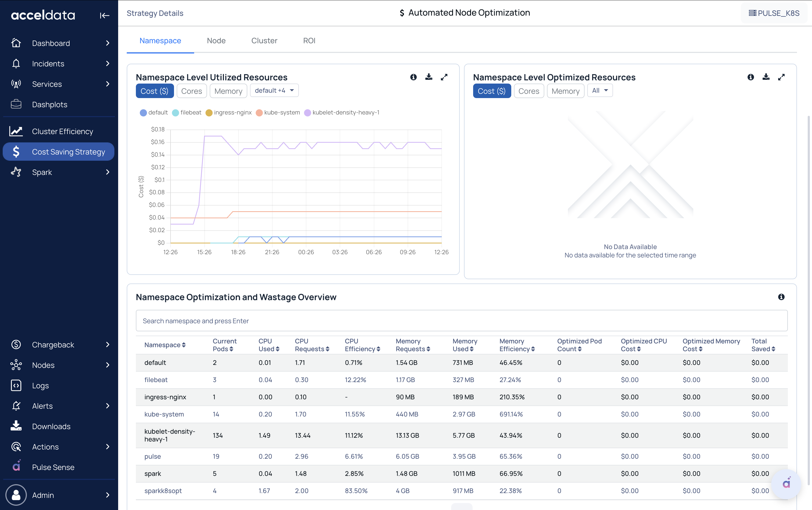Expand the Spark submenu chevron
This screenshot has width=812, height=510.
pos(107,172)
